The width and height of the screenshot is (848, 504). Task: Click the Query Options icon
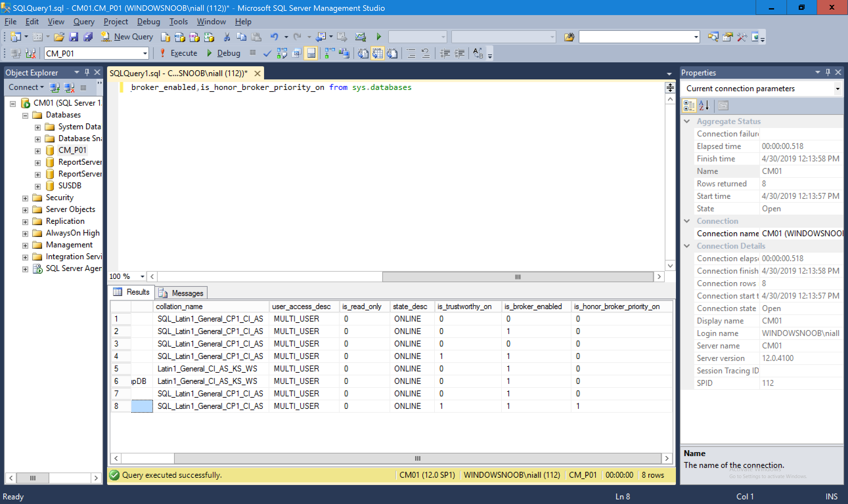point(296,53)
